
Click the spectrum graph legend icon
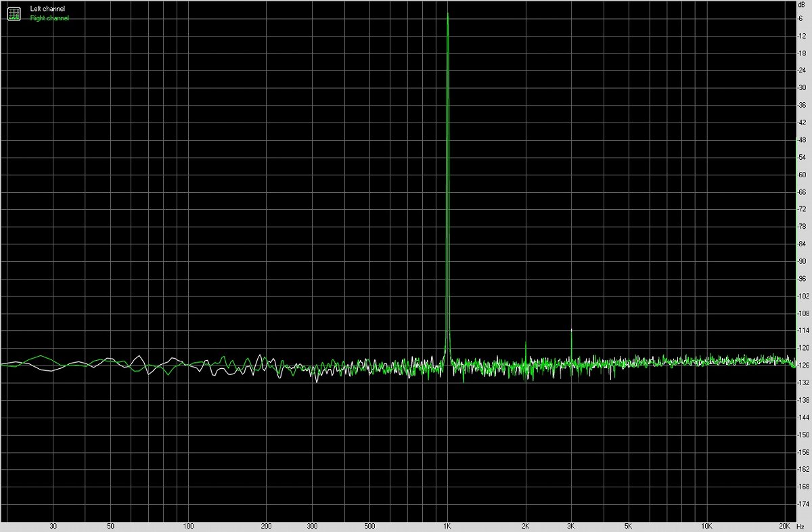point(14,14)
